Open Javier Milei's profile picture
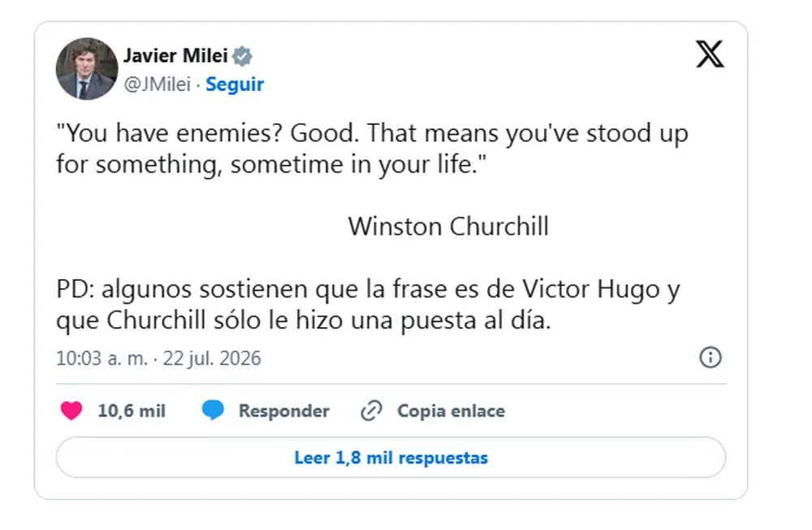 pos(87,68)
